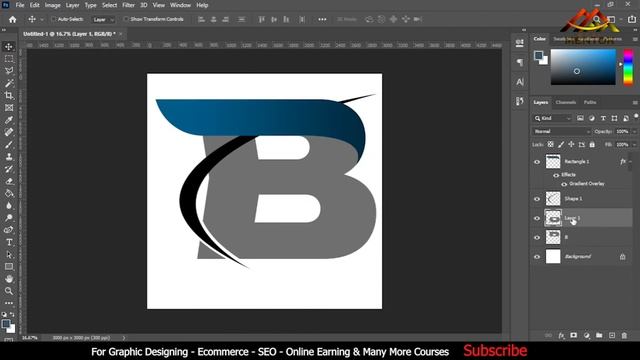Select the Rectangle shape tool
This screenshot has height=360, width=640.
pyautogui.click(x=9, y=267)
